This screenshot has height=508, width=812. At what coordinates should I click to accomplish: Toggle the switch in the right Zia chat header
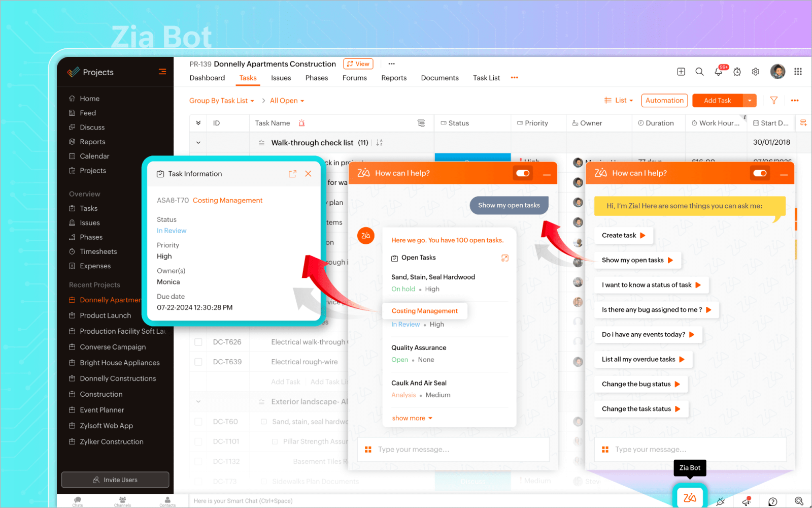coord(760,173)
